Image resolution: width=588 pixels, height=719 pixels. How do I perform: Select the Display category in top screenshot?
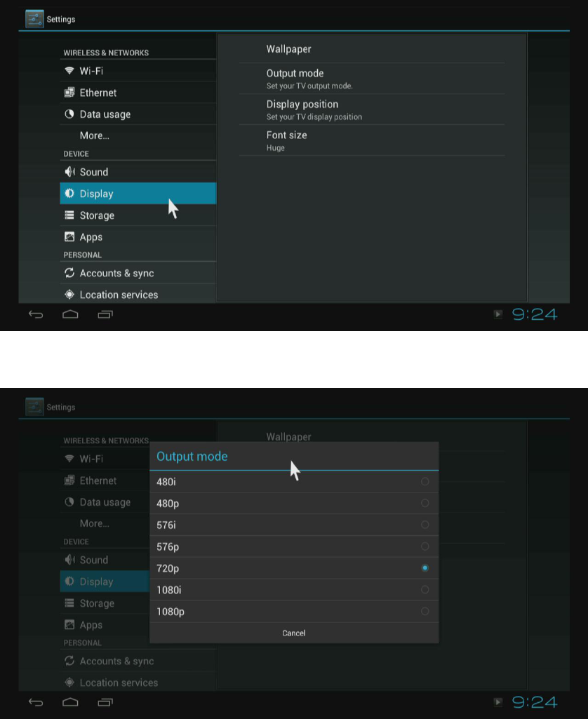tap(138, 194)
